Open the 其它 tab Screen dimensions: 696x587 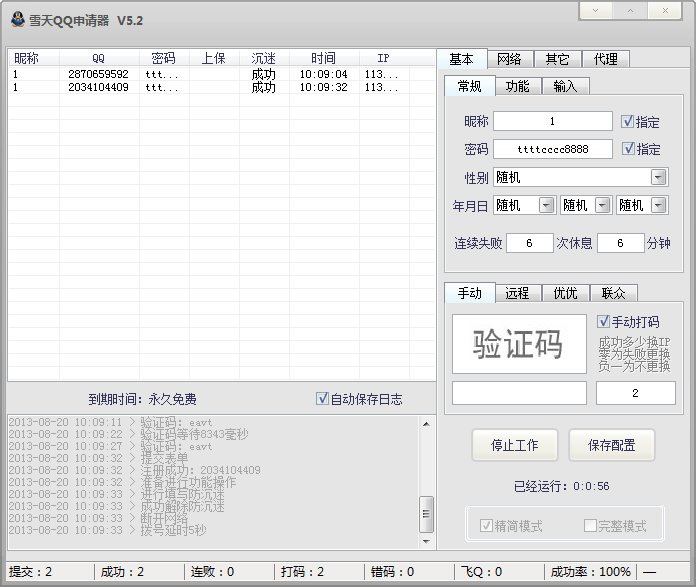click(x=557, y=59)
